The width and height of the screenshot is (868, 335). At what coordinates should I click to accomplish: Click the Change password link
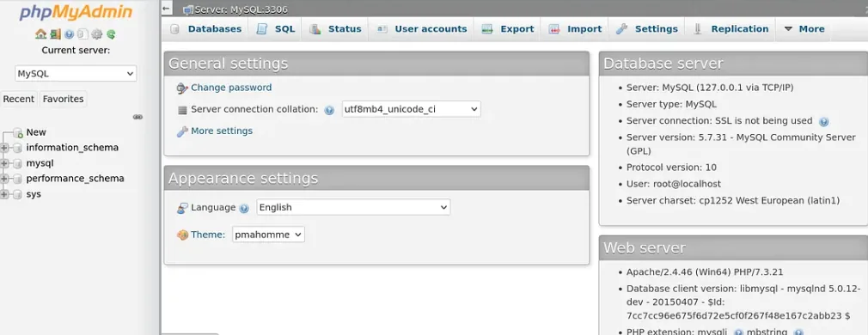click(231, 88)
